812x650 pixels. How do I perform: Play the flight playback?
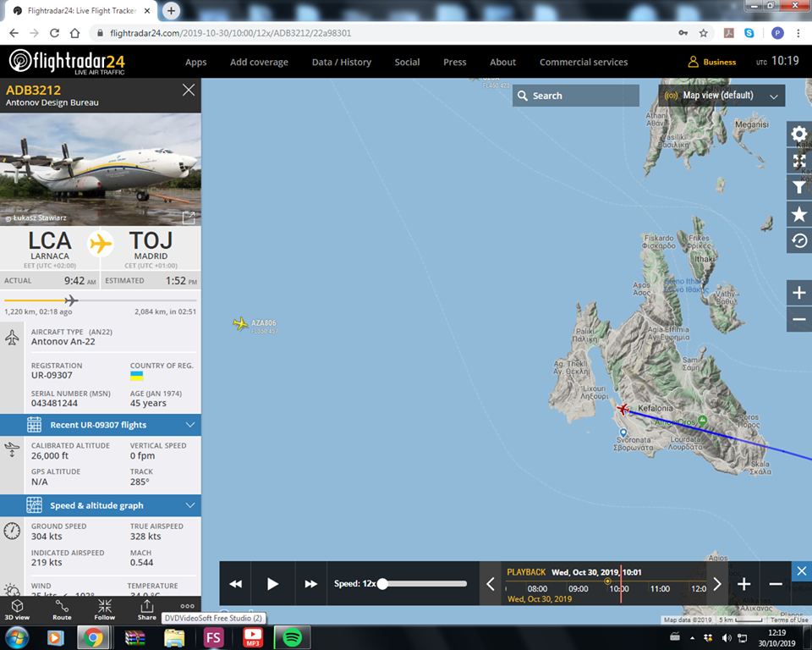click(272, 584)
